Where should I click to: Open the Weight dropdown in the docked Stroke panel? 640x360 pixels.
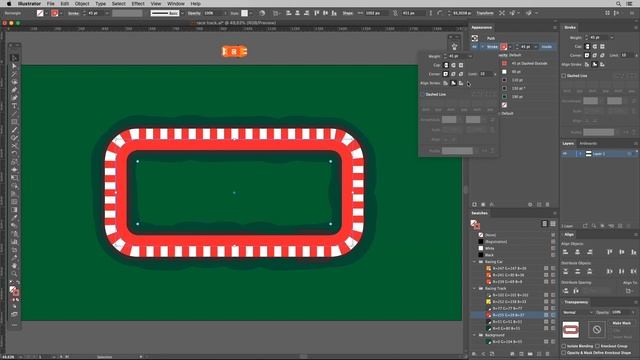(611, 38)
